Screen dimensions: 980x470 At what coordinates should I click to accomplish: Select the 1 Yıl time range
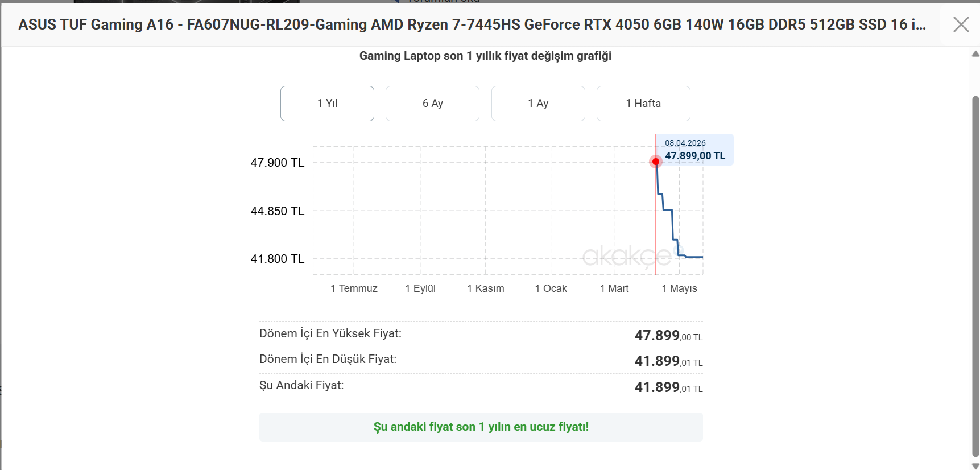coord(327,104)
